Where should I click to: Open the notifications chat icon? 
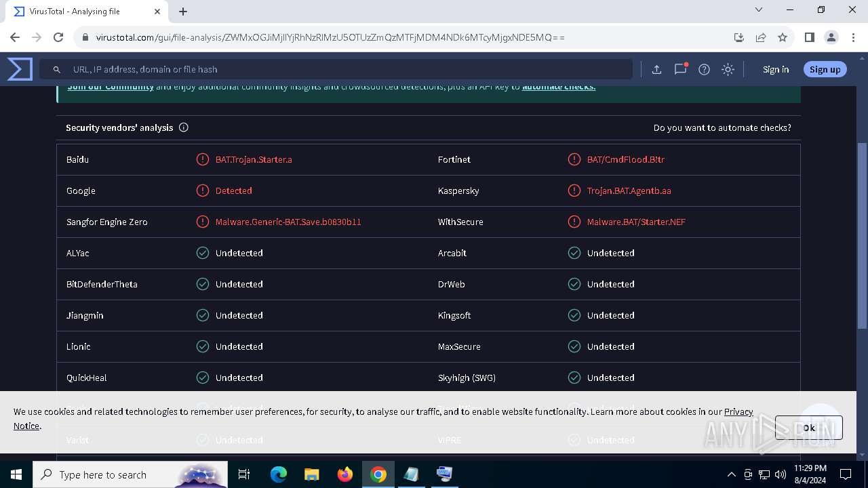click(x=680, y=69)
